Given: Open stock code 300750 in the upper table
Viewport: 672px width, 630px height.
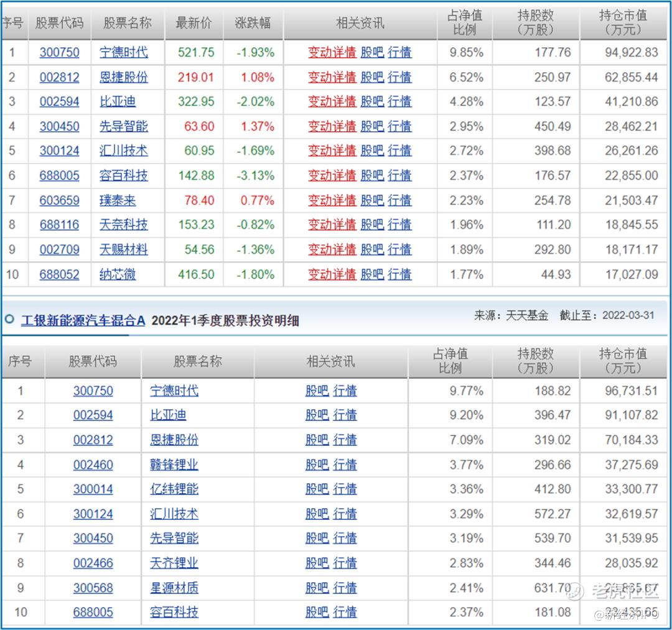Looking at the screenshot, I should pyautogui.click(x=60, y=53).
